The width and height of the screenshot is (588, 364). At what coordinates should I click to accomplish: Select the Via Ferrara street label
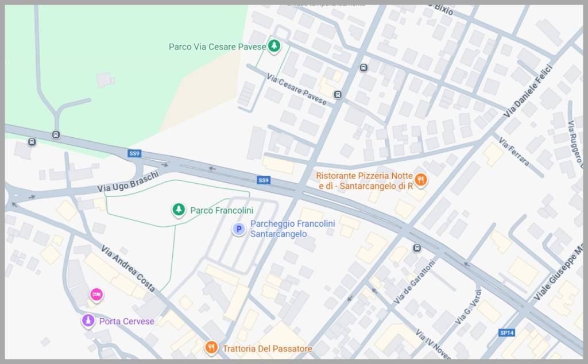[514, 152]
